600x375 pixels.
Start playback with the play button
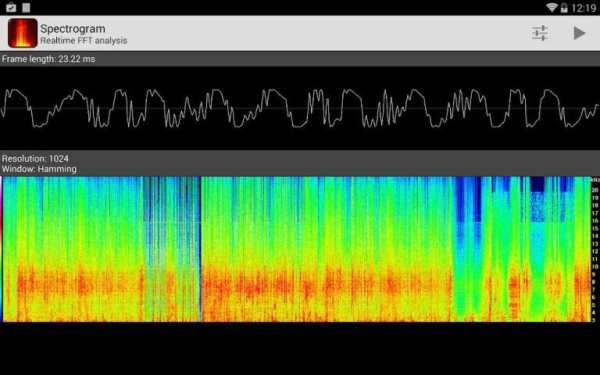click(x=579, y=33)
